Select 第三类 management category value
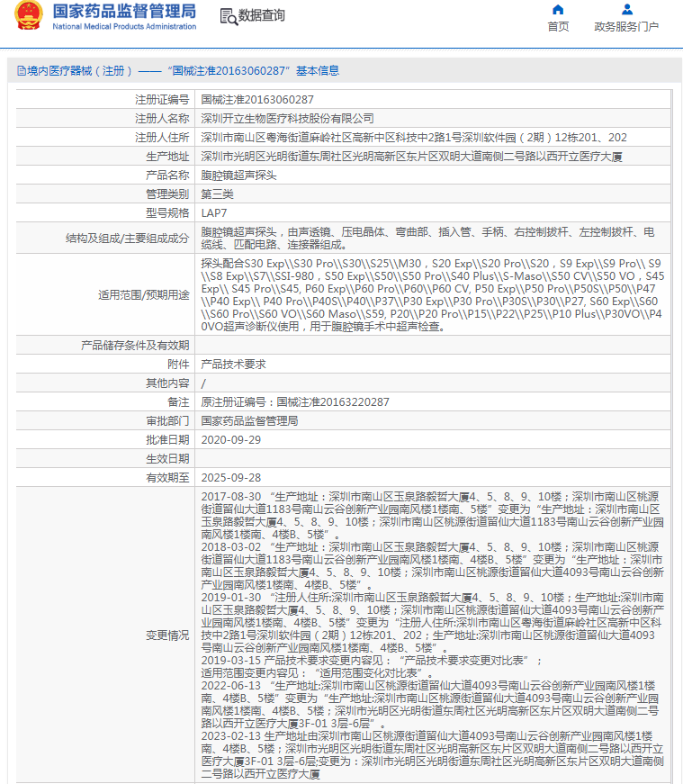The height and width of the screenshot is (784, 683). [218, 194]
